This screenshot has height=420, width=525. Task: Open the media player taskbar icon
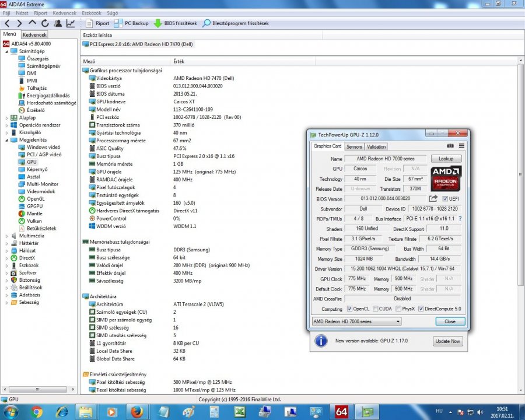pos(111,412)
